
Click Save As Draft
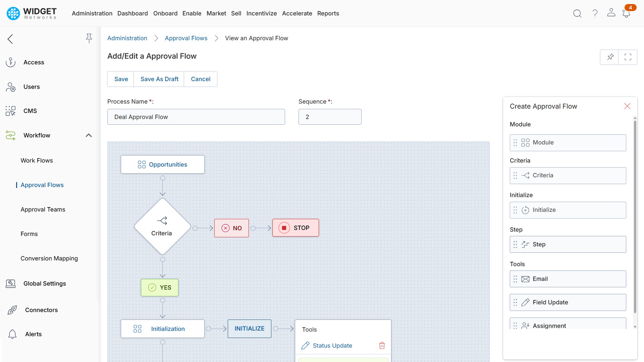(159, 79)
